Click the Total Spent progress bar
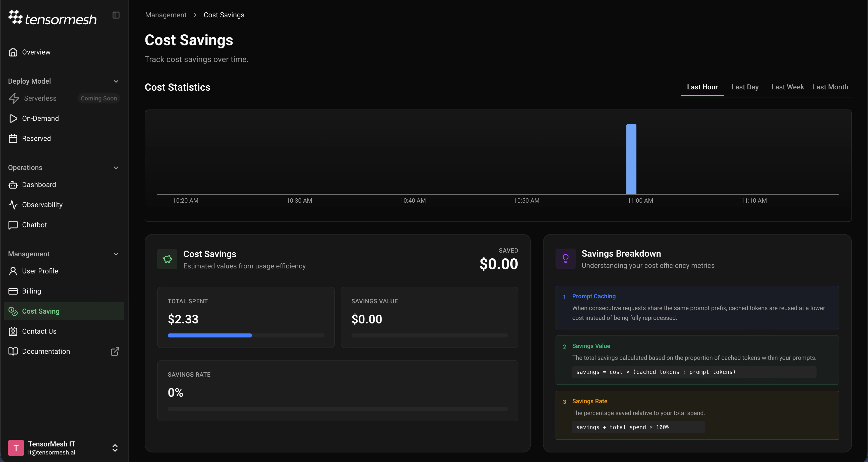 coord(246,335)
